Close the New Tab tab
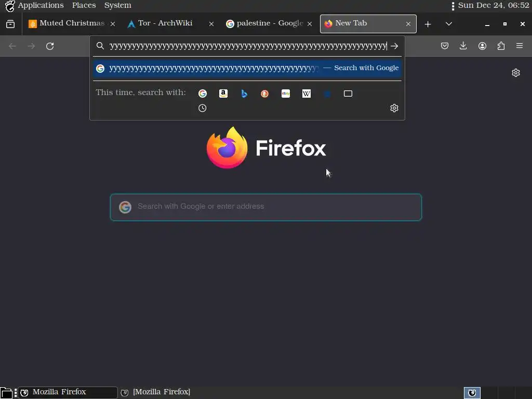This screenshot has width=532, height=399. point(408,24)
